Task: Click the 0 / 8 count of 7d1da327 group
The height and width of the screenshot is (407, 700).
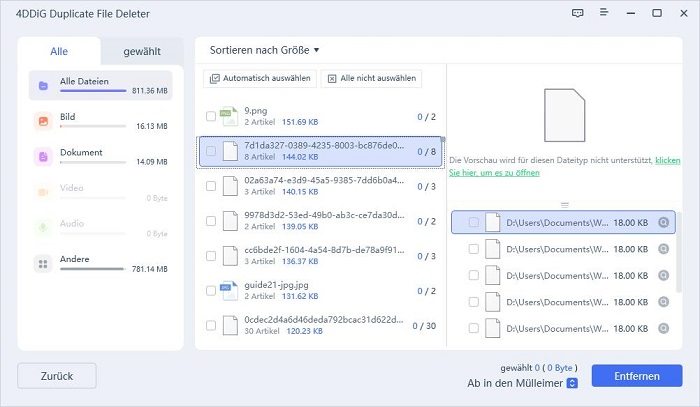Action: click(426, 151)
